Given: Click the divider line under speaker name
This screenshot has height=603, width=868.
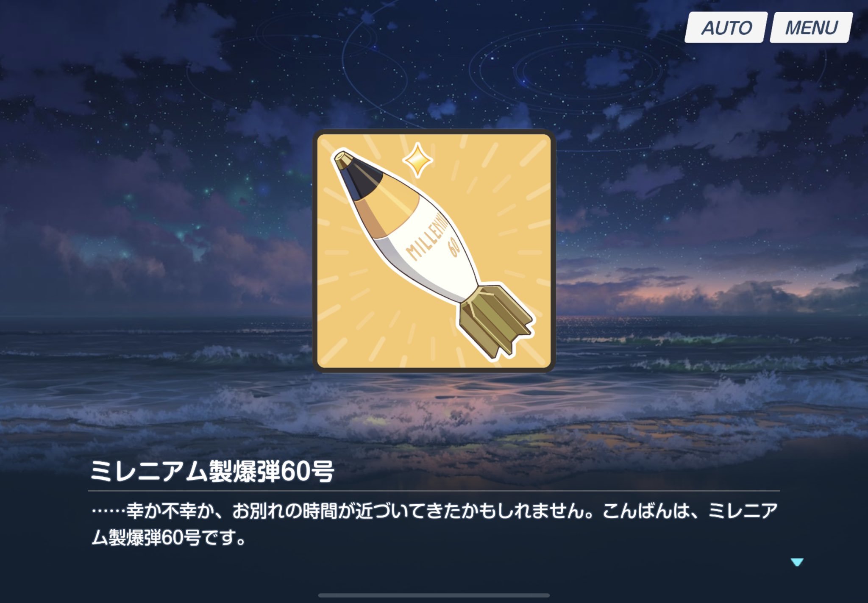Looking at the screenshot, I should pos(434,491).
